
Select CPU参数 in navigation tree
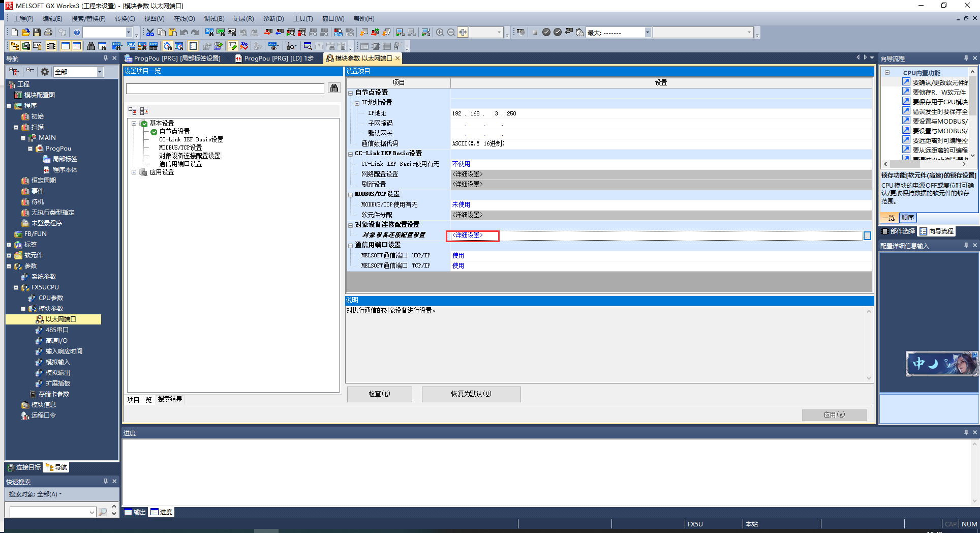click(50, 298)
